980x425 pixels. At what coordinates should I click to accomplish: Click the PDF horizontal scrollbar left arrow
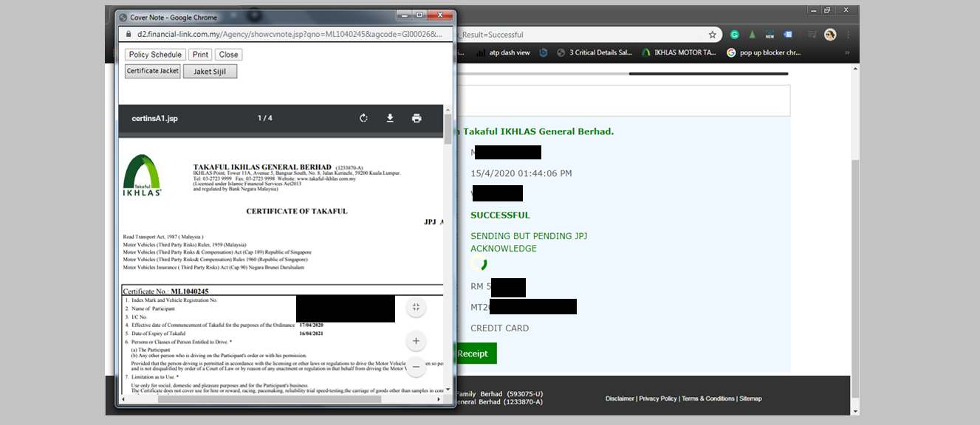[123, 399]
